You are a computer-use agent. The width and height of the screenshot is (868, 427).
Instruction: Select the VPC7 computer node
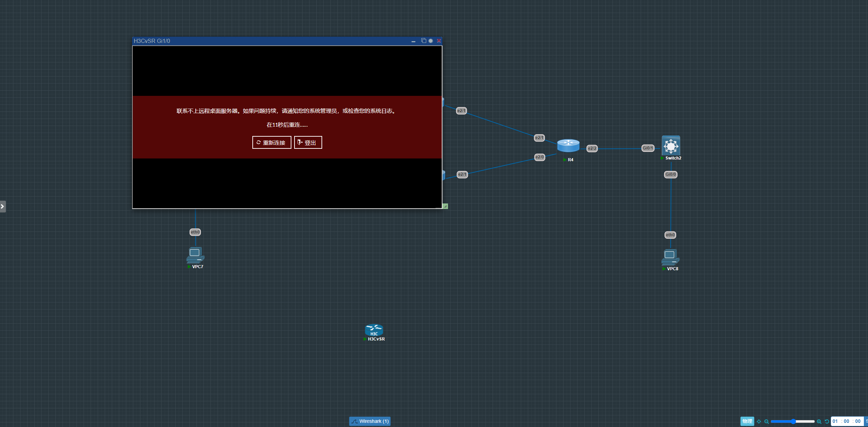(195, 256)
